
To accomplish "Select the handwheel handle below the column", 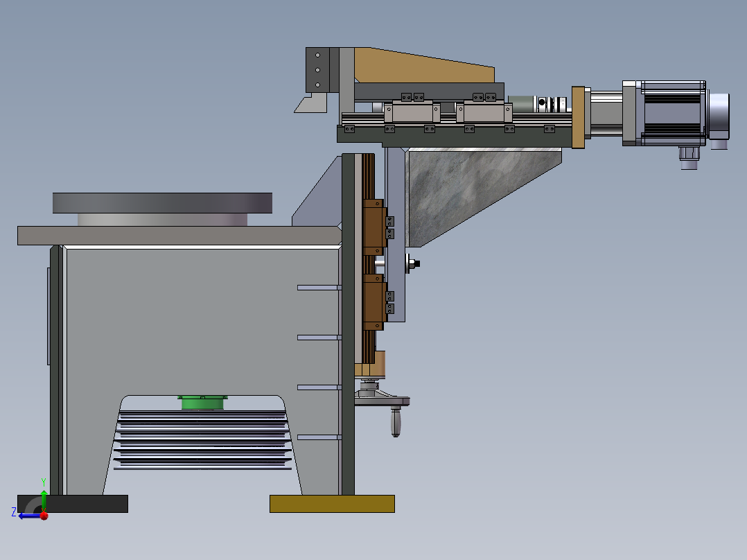I will 396,422.
